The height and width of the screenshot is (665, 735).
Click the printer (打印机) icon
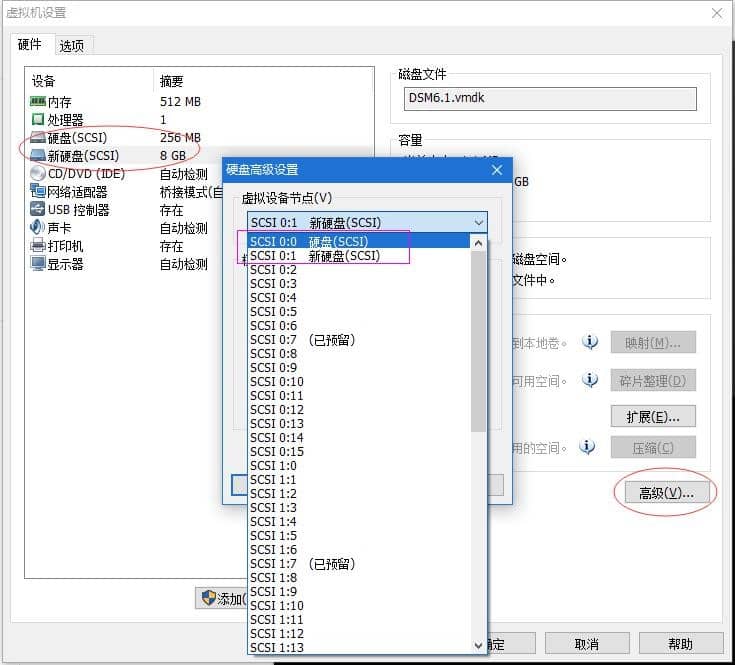point(38,246)
